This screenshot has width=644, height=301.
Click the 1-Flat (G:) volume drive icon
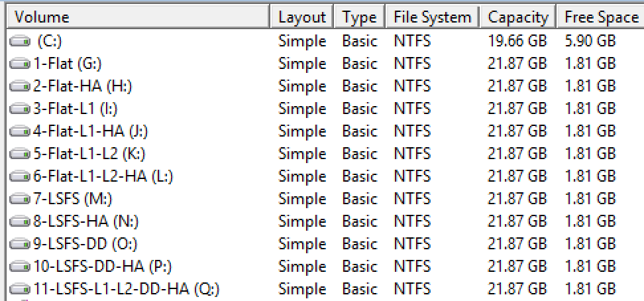pyautogui.click(x=21, y=64)
